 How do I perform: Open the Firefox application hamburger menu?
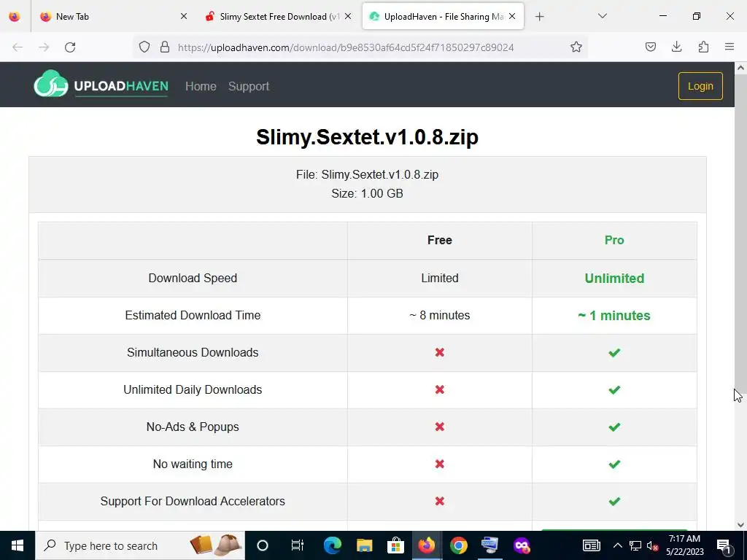(729, 47)
